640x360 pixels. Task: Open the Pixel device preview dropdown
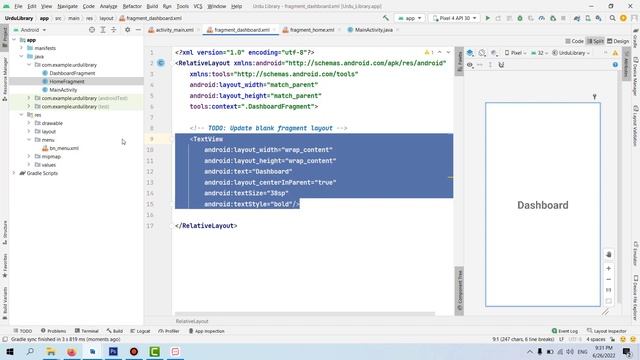click(515, 53)
